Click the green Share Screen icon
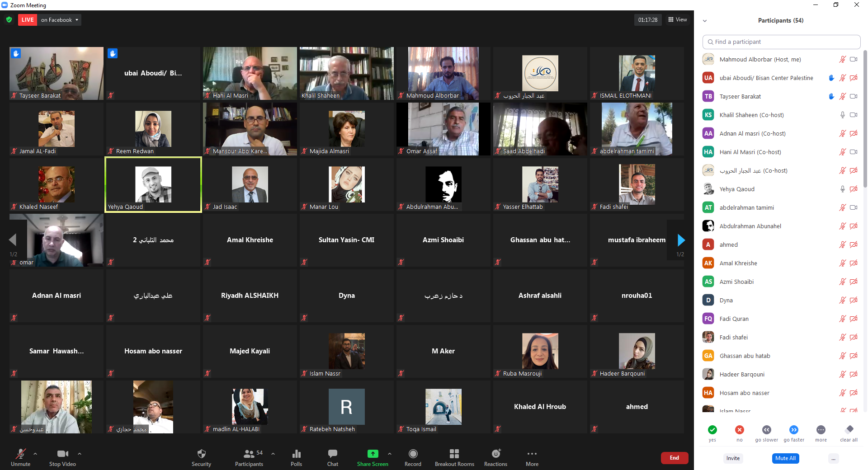Viewport: 868px width, 470px height. pyautogui.click(x=373, y=454)
